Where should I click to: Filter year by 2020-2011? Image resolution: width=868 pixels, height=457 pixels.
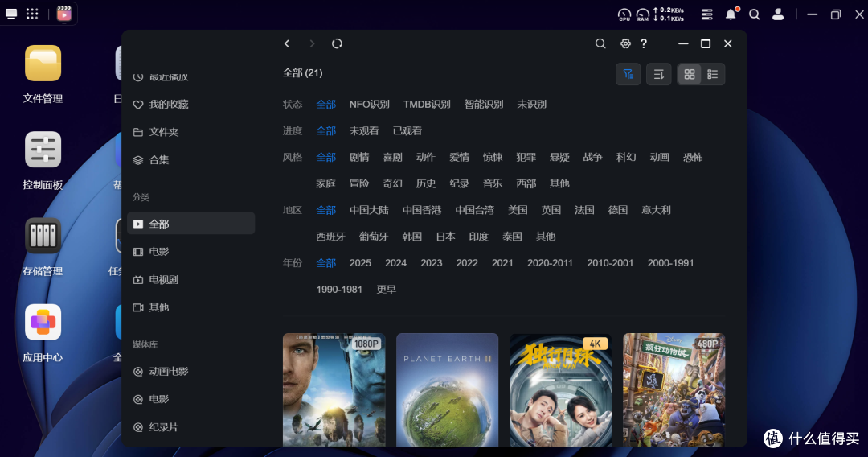click(x=550, y=263)
